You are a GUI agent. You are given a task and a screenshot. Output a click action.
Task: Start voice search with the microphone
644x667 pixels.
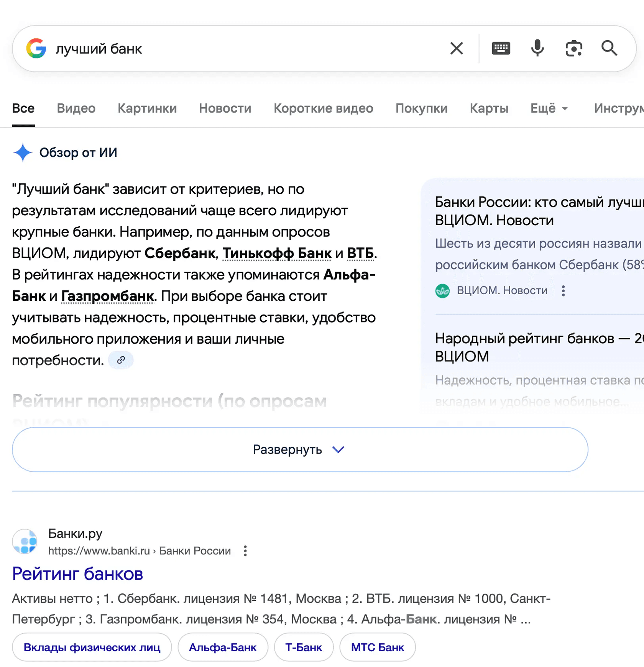(x=537, y=48)
